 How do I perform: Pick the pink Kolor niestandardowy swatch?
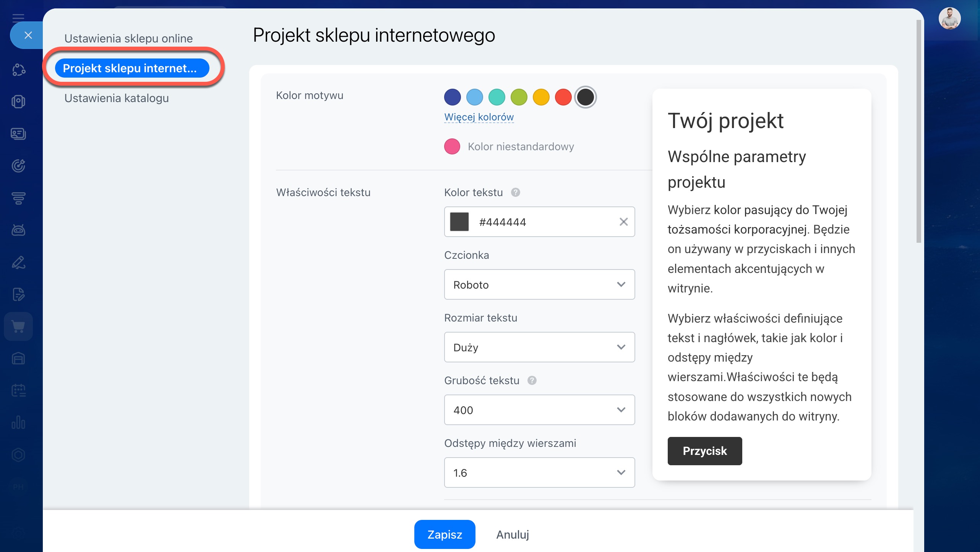(x=452, y=146)
